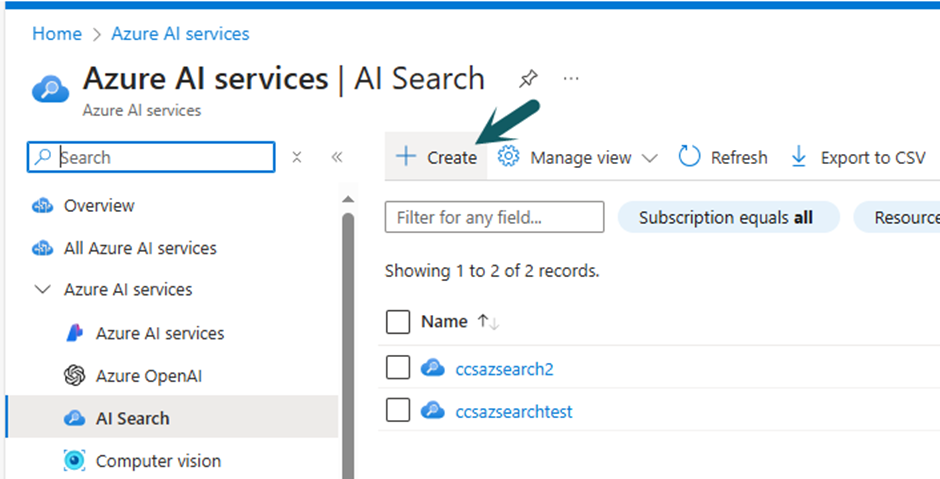The height and width of the screenshot is (479, 940).
Task: Click Showing 1 to 2 of 2 records text
Action: coord(492,271)
